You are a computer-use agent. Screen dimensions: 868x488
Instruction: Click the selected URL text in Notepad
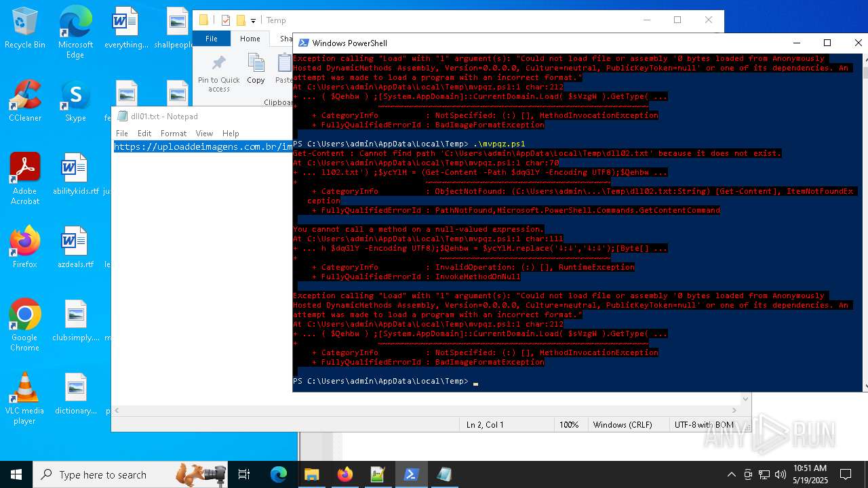coord(203,147)
